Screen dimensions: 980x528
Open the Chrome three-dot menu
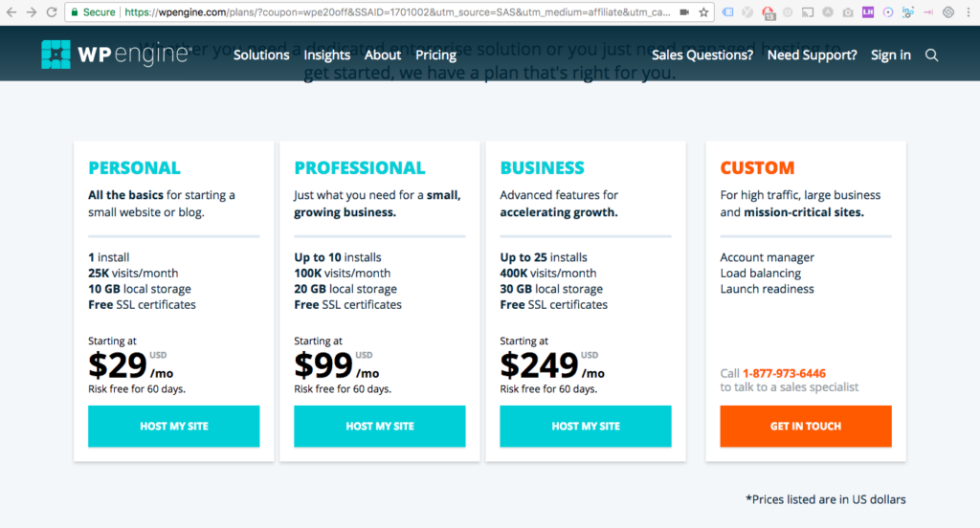pyautogui.click(x=969, y=11)
